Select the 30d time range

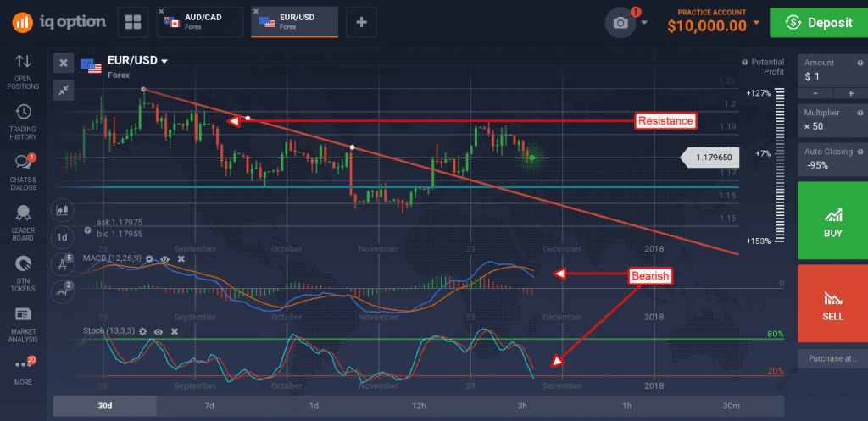pos(104,406)
